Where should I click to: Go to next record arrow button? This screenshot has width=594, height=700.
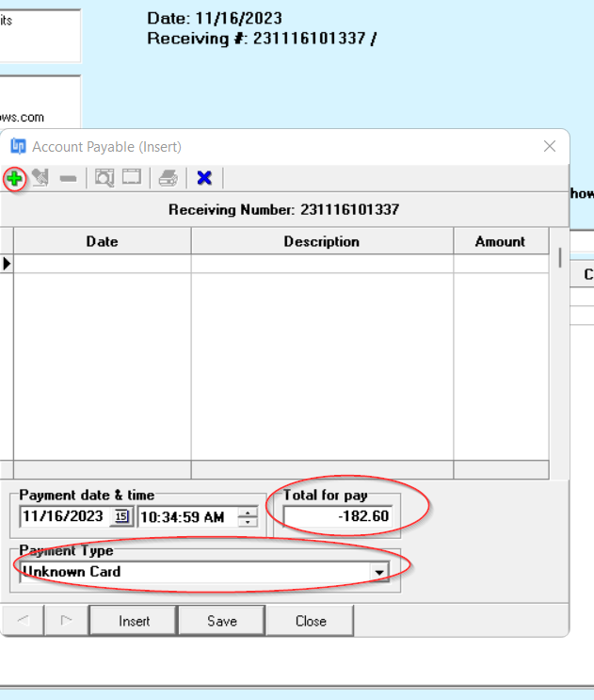pos(67,620)
